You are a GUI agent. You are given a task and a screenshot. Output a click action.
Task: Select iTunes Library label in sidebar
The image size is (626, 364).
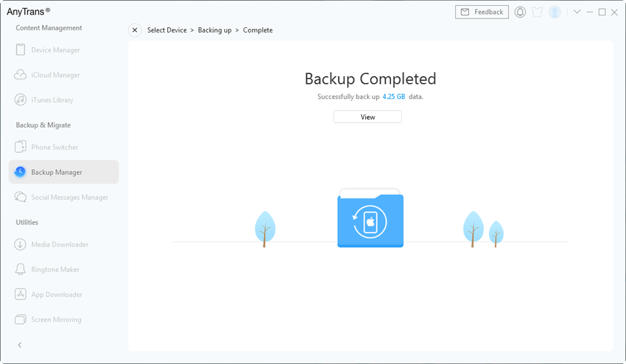coord(52,100)
